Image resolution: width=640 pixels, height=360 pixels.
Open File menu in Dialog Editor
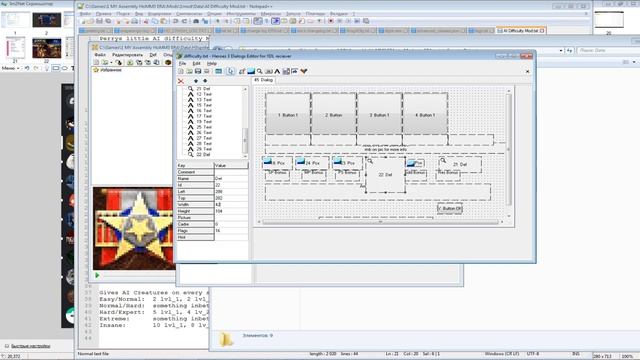point(182,64)
